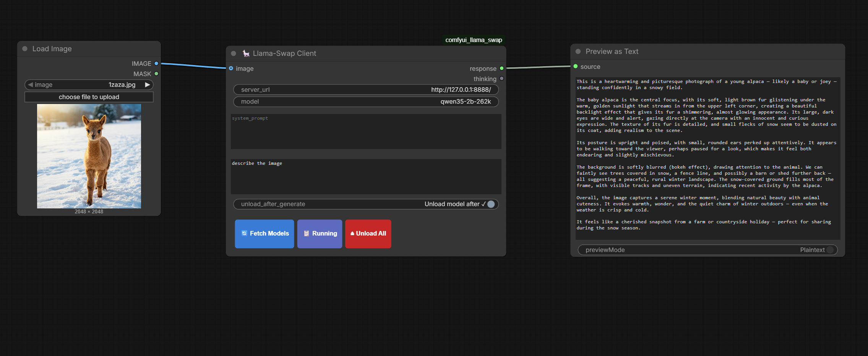Click the source input socket on Preview as Text
Image resolution: width=868 pixels, height=356 pixels.
576,67
